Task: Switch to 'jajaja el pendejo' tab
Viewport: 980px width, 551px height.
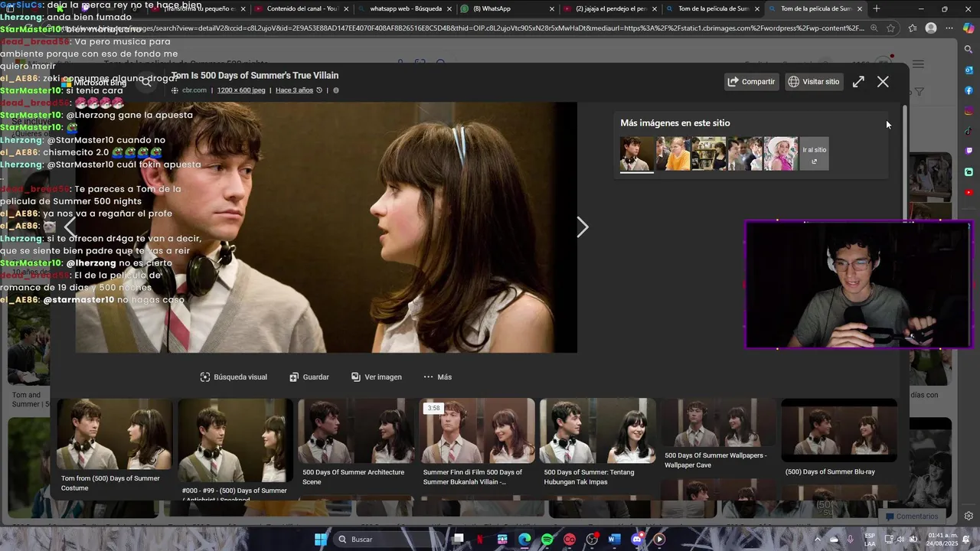Action: point(609,8)
